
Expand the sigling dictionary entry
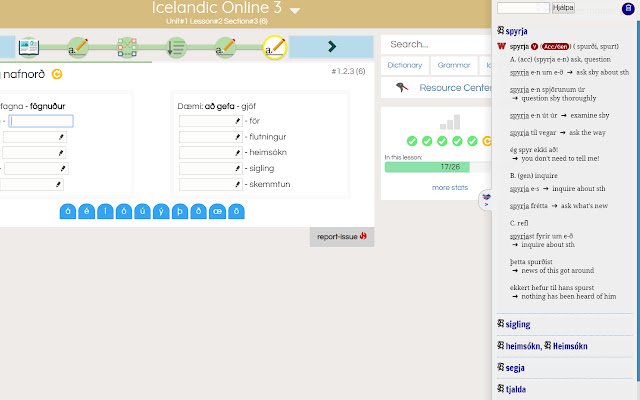tap(518, 324)
